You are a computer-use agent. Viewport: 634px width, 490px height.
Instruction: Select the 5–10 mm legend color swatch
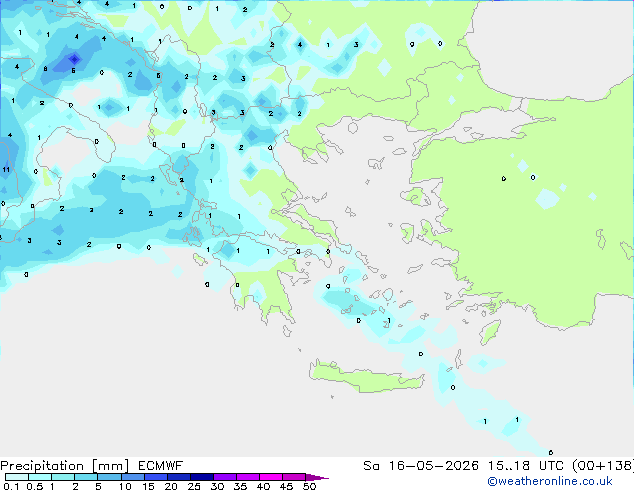110,477
